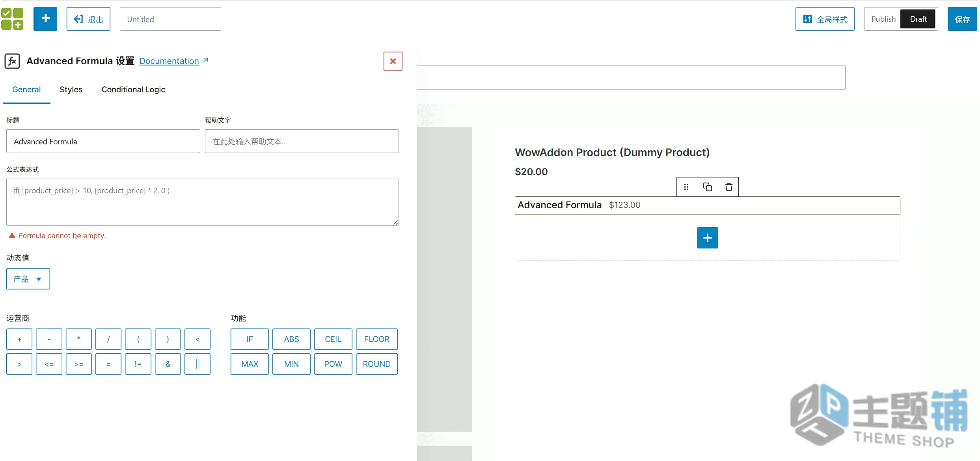The image size is (980, 461).
Task: Insert the equals operator
Action: click(x=108, y=364)
